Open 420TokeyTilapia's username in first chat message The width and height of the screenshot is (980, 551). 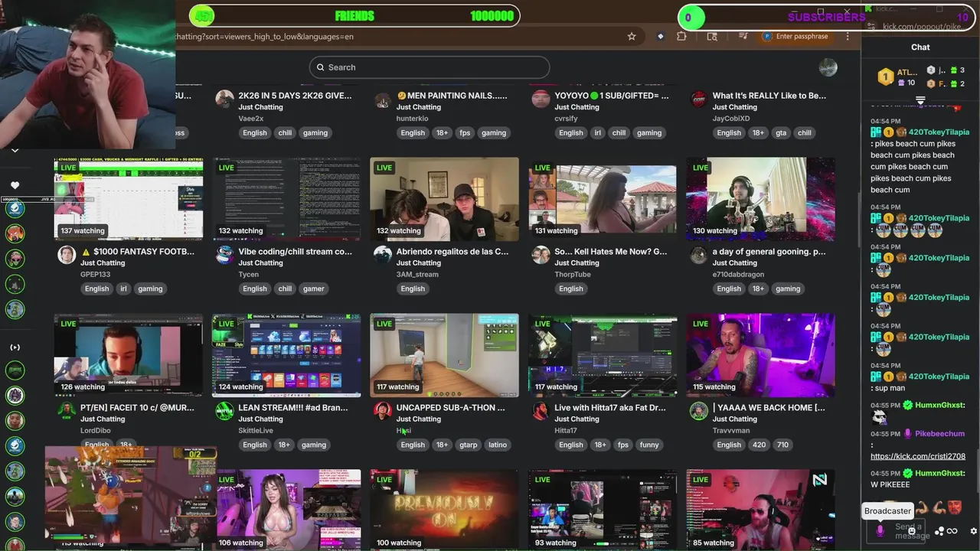click(939, 132)
